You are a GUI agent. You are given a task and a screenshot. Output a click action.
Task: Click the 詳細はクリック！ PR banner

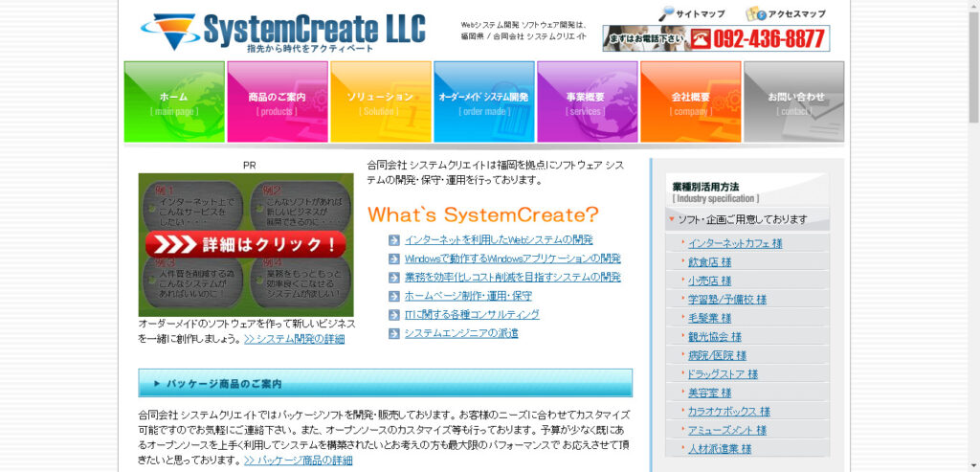pyautogui.click(x=246, y=244)
